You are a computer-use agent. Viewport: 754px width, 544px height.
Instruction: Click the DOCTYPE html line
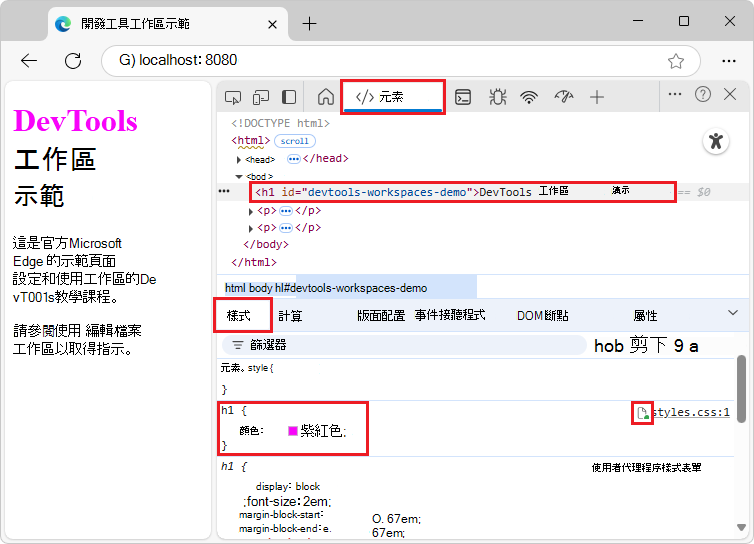pyautogui.click(x=280, y=123)
